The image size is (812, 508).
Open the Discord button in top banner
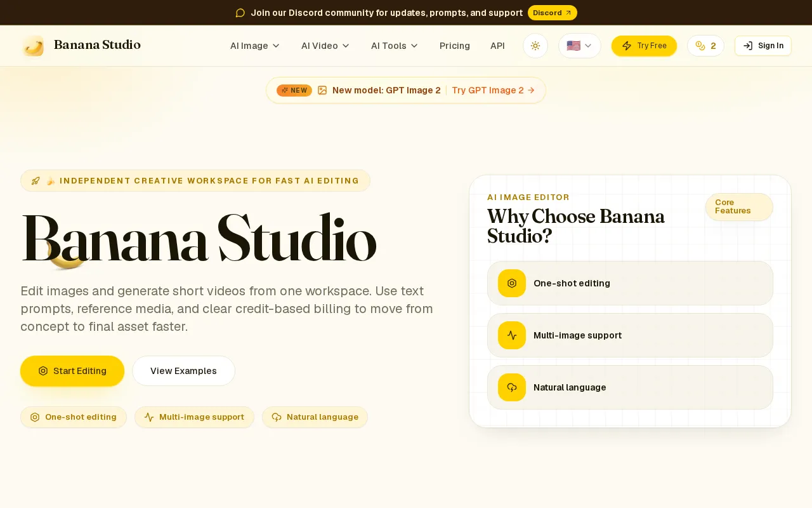(x=553, y=13)
